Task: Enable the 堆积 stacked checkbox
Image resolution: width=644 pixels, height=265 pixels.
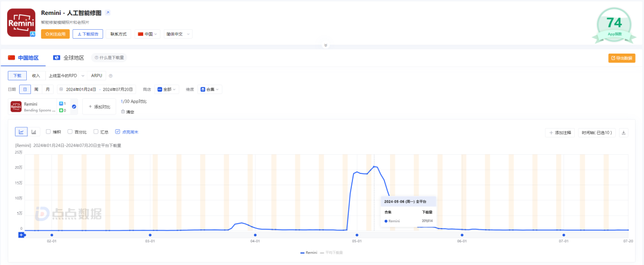Action: [x=48, y=132]
